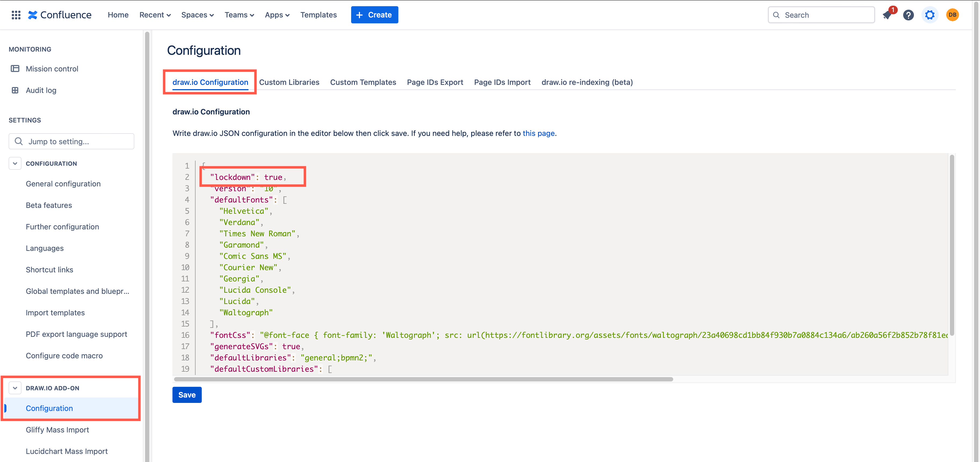Open Lucidchart Mass Import

tap(67, 451)
